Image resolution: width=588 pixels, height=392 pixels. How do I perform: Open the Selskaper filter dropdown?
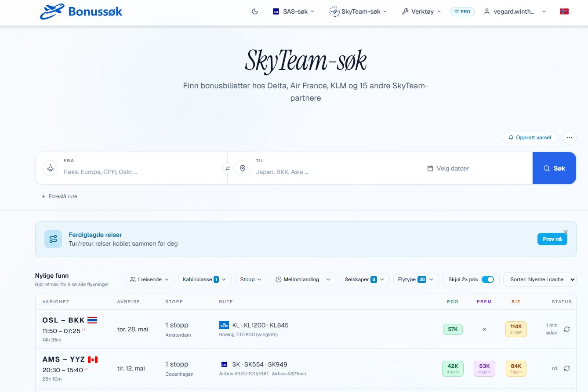pos(365,279)
